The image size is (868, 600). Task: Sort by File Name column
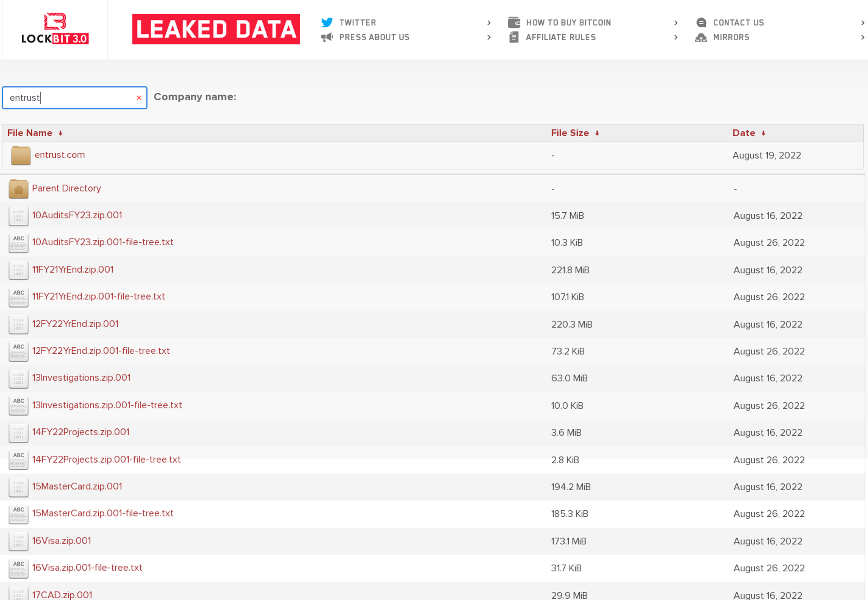[x=35, y=133]
